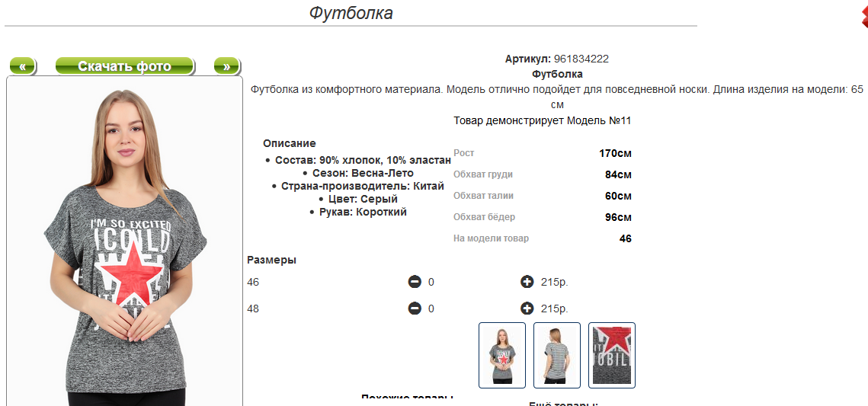Select size 48 in the Размеры list
Image resolution: width=868 pixels, height=406 pixels.
click(x=253, y=308)
